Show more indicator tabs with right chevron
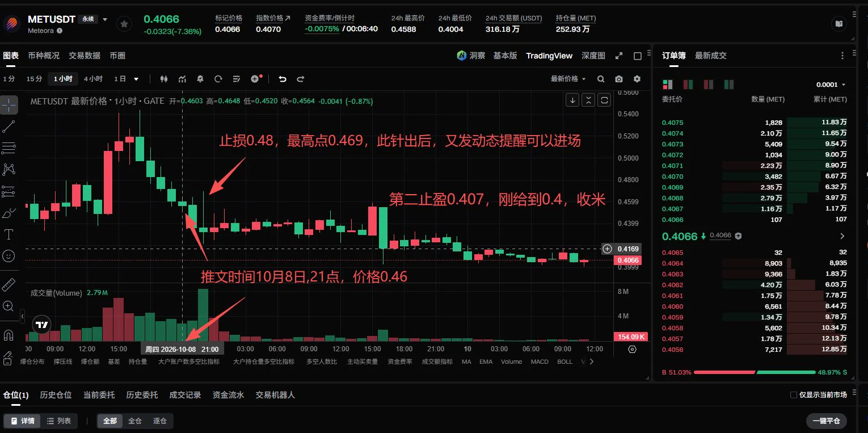This screenshot has width=868, height=433. click(592, 361)
